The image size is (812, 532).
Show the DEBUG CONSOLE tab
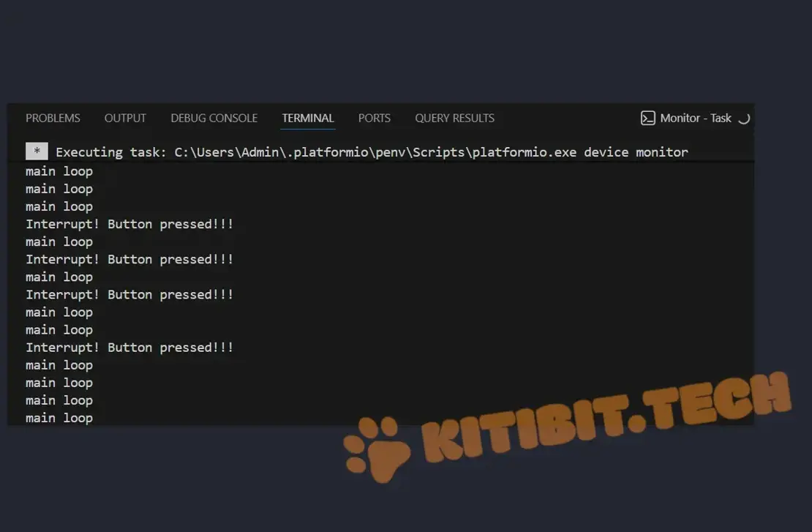tap(214, 118)
